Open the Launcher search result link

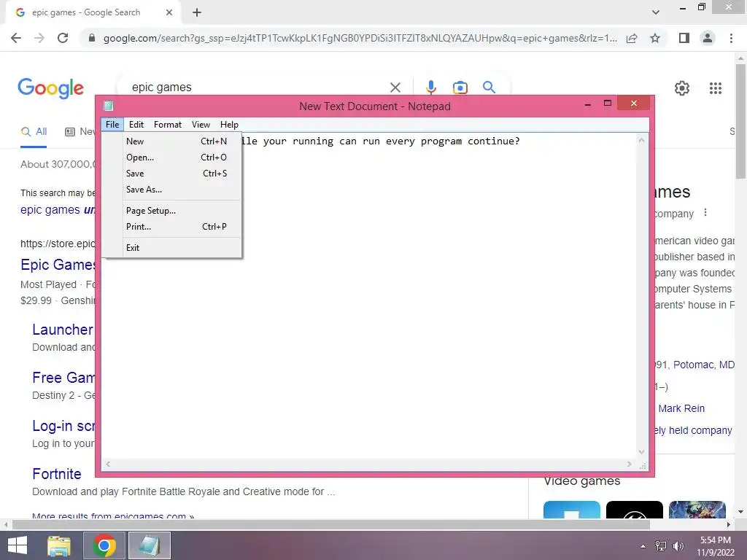(x=63, y=330)
